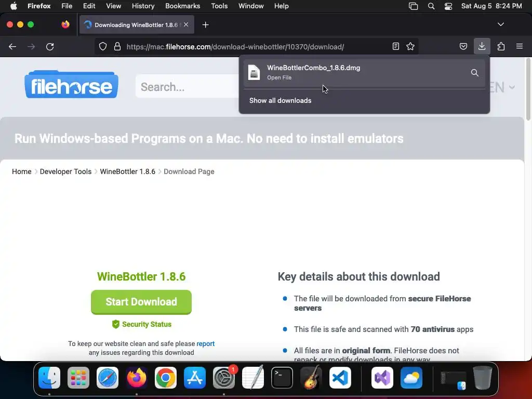Click the FileHorse logo
The width and height of the screenshot is (532, 399).
[x=71, y=85]
